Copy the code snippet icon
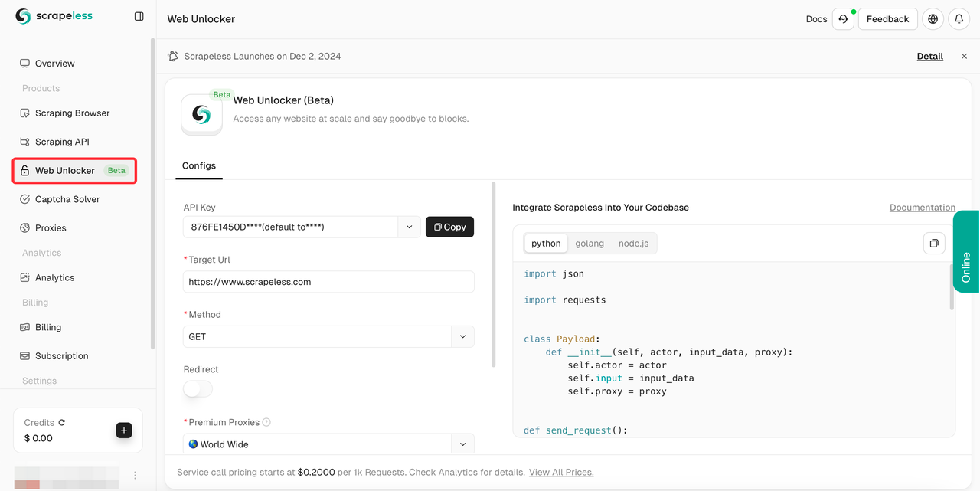The height and width of the screenshot is (491, 980). click(x=934, y=244)
